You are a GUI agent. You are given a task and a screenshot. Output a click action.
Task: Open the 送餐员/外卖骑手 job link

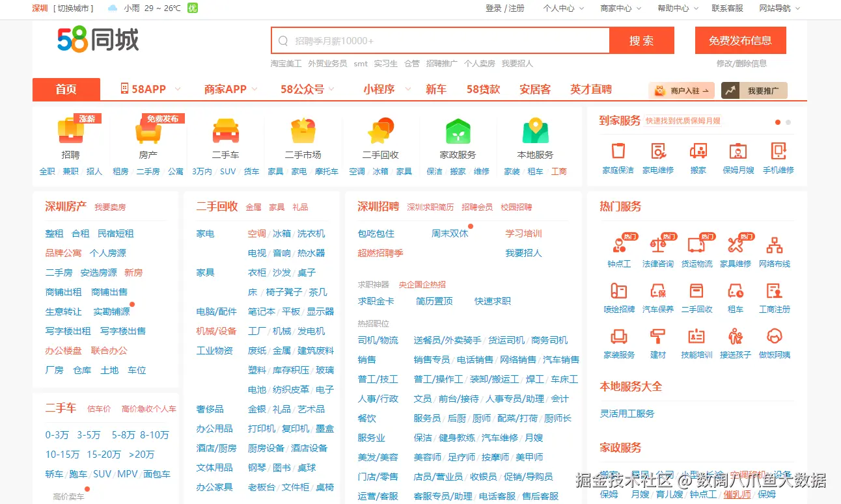447,340
